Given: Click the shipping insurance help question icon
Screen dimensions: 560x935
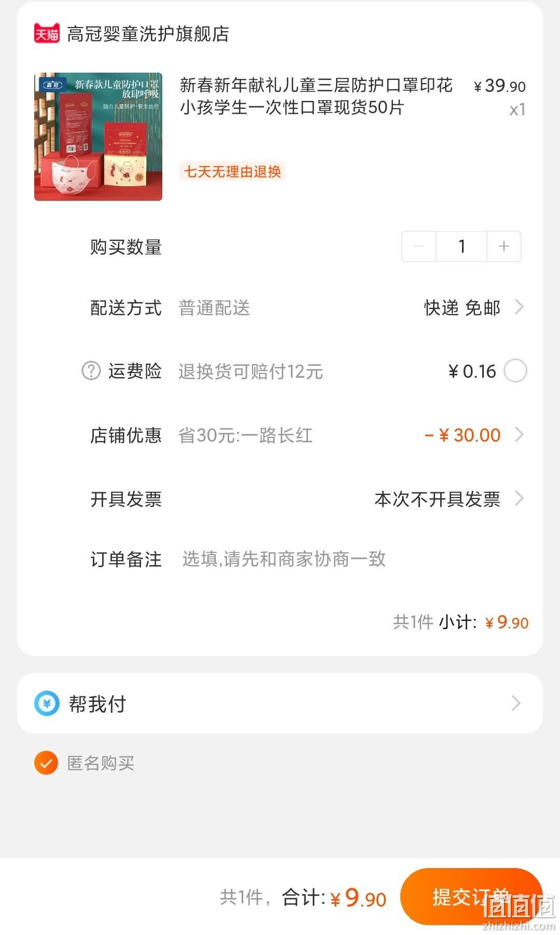Looking at the screenshot, I should click(91, 370).
